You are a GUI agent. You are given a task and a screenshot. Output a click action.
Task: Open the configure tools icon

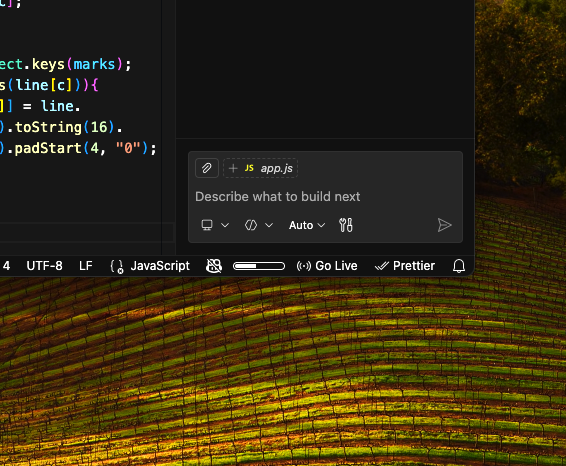(346, 225)
